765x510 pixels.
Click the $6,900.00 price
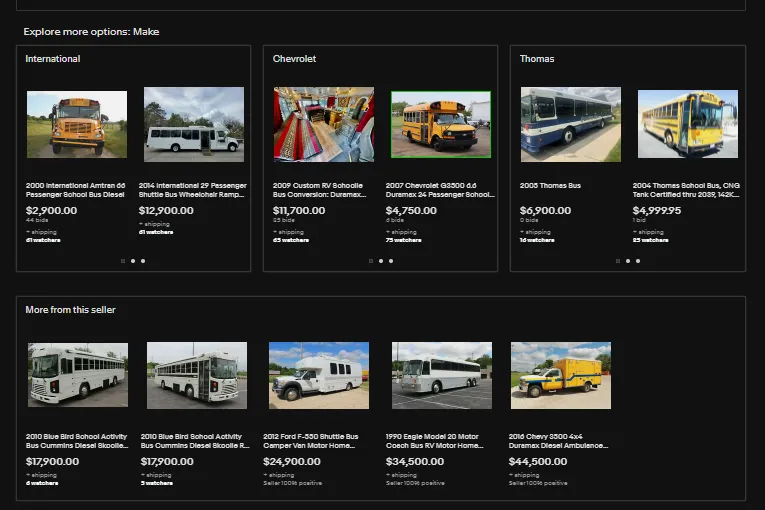545,210
